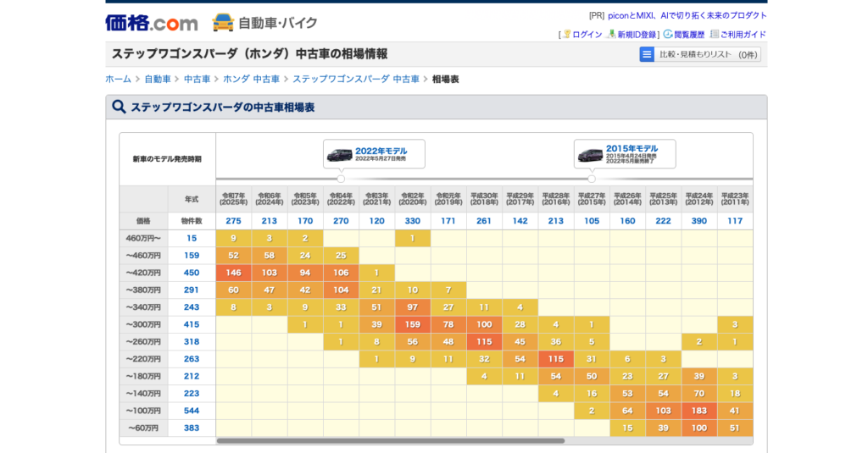Open listing count 390 for 2012

coord(698,221)
